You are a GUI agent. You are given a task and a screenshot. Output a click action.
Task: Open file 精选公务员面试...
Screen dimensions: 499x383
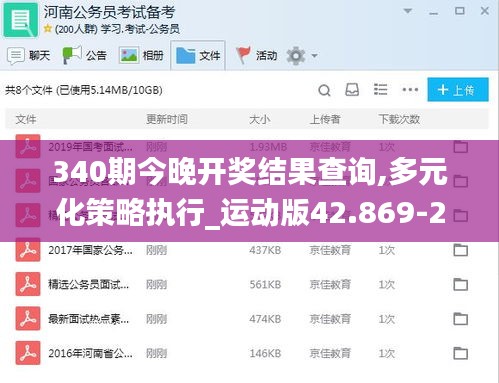(x=89, y=284)
